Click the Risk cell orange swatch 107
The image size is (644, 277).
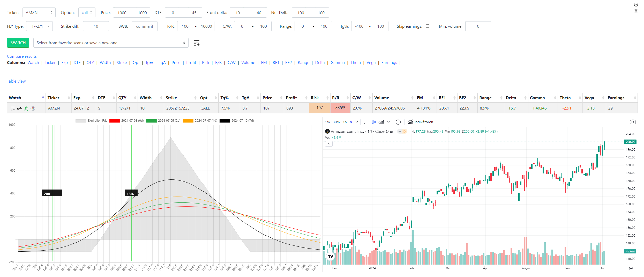(x=320, y=108)
